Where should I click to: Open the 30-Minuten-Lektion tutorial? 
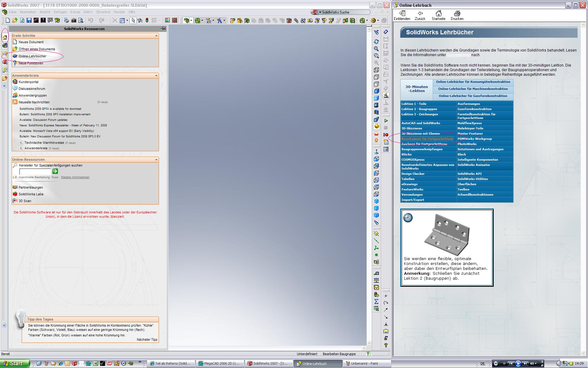click(x=417, y=89)
